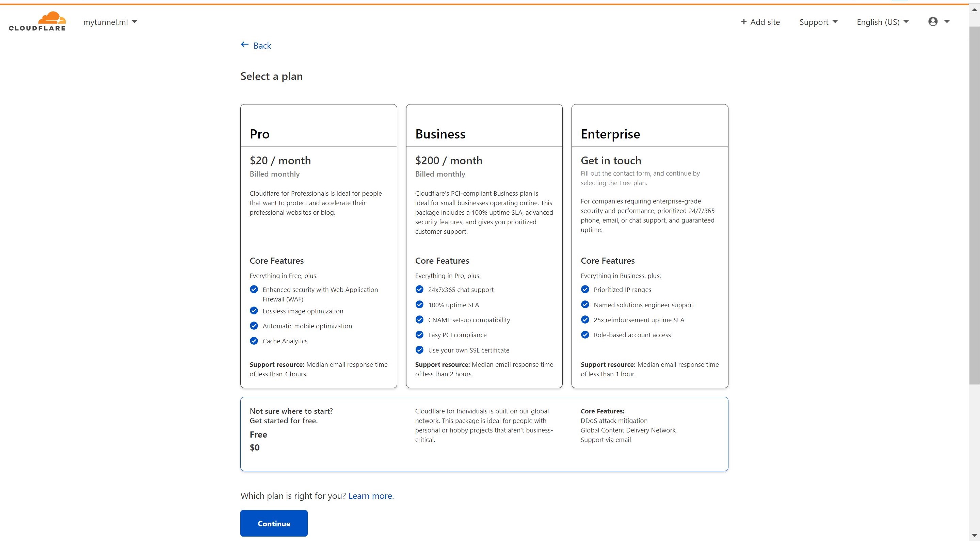Click the Add site button
The width and height of the screenshot is (980, 541).
pos(760,22)
